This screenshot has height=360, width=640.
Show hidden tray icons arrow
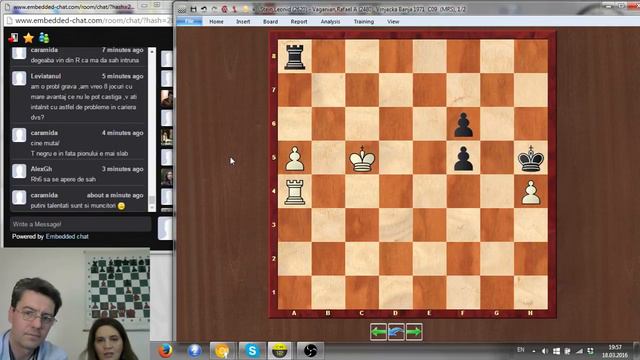(x=533, y=351)
